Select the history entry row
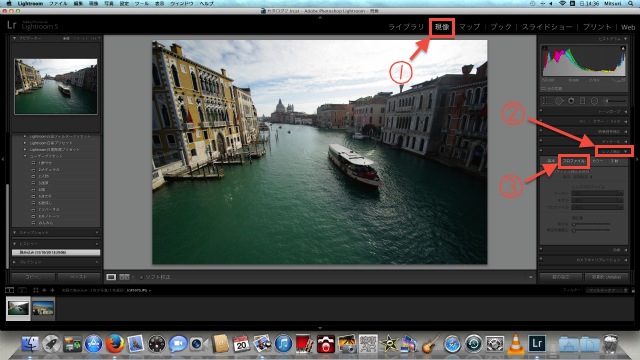The height and width of the screenshot is (360, 640). pos(56,253)
